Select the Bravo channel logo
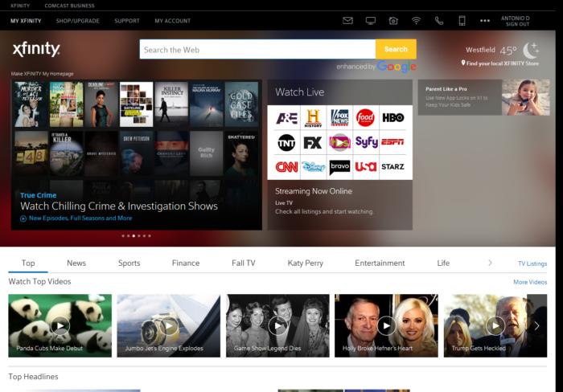 [339, 167]
